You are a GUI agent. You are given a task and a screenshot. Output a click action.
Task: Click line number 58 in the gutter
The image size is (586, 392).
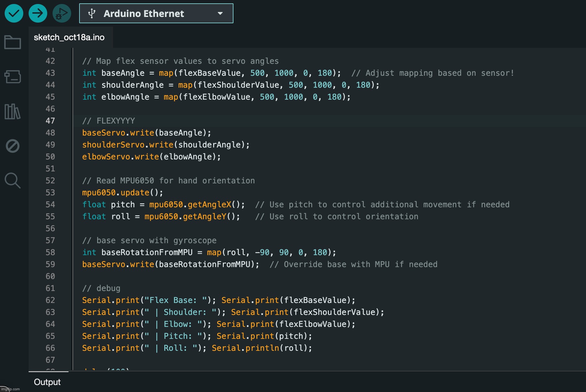click(50, 252)
